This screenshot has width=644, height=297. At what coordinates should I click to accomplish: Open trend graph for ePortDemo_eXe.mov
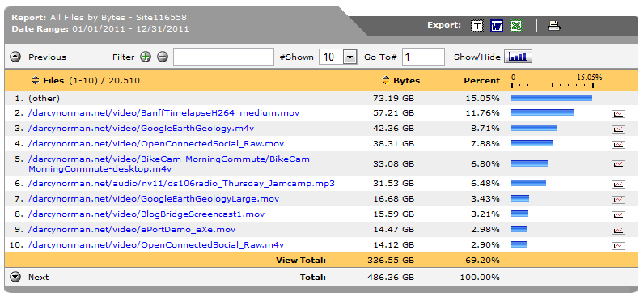[618, 231]
